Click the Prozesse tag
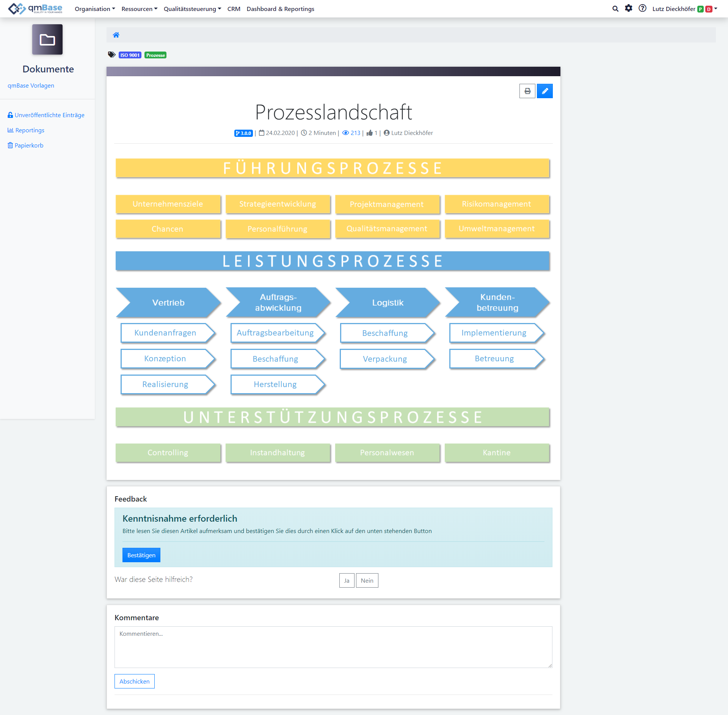728x715 pixels. [x=155, y=55]
